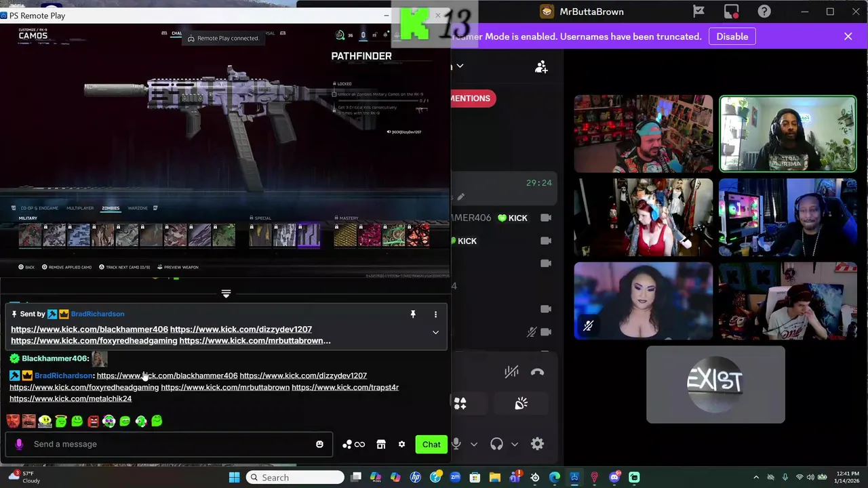Open Discord help question mark icon
This screenshot has width=868, height=488.
point(764,12)
